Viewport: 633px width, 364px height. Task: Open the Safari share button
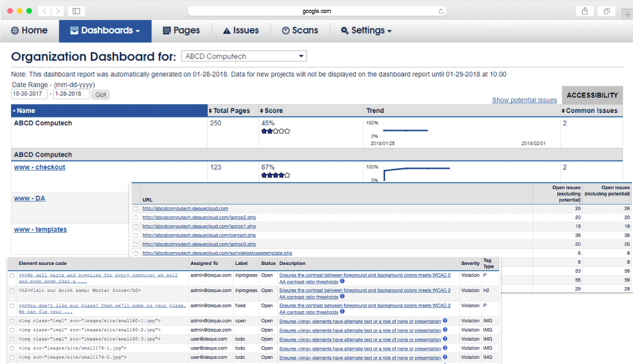coord(584,11)
